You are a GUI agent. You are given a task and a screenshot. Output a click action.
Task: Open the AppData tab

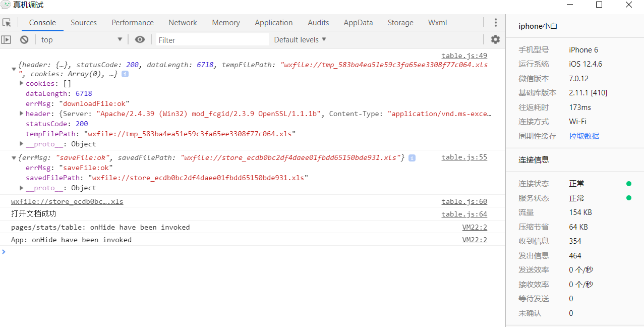(x=358, y=23)
